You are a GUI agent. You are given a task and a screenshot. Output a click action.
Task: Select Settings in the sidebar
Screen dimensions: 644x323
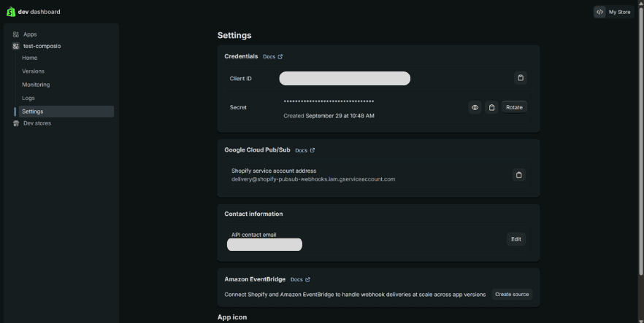(66, 112)
